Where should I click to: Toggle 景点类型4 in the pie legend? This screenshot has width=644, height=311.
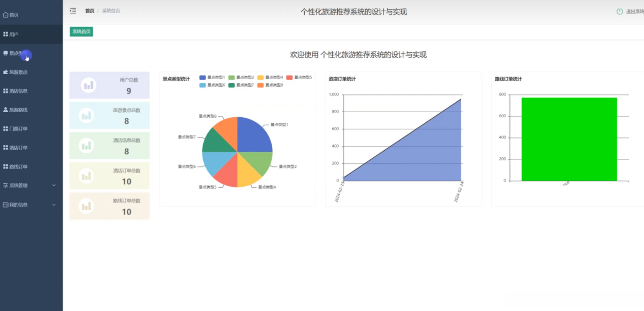point(270,78)
